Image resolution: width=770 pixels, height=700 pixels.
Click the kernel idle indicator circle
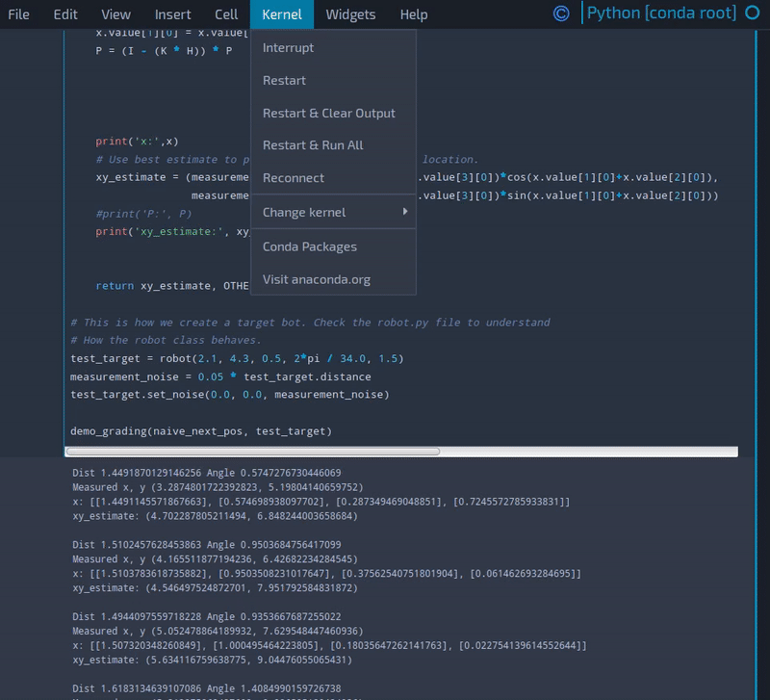[753, 13]
